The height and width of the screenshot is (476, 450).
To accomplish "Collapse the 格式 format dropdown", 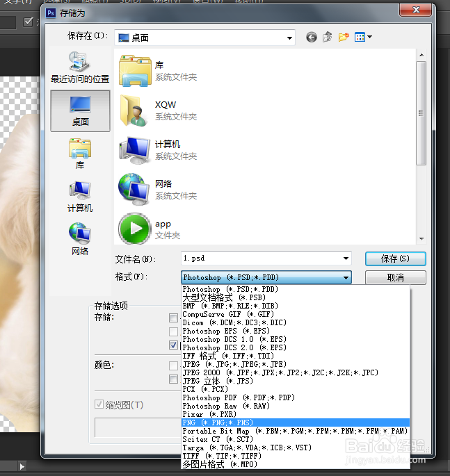I will 346,277.
